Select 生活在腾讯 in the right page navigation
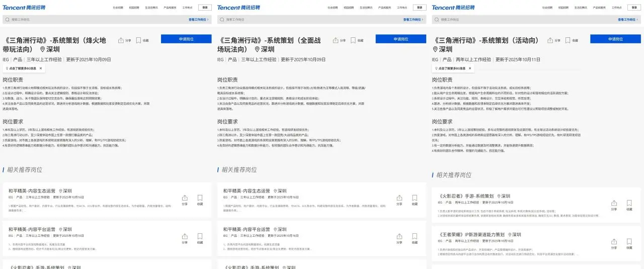Screen dimensions: 644x269 click(580, 8)
